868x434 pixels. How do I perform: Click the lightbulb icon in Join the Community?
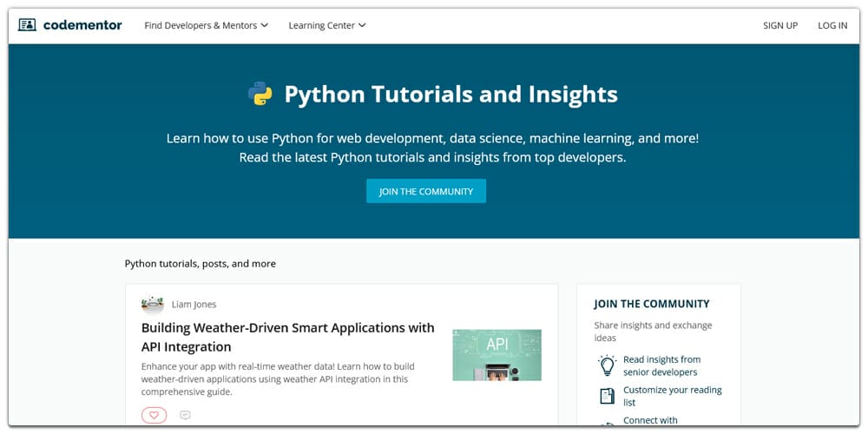coord(608,366)
